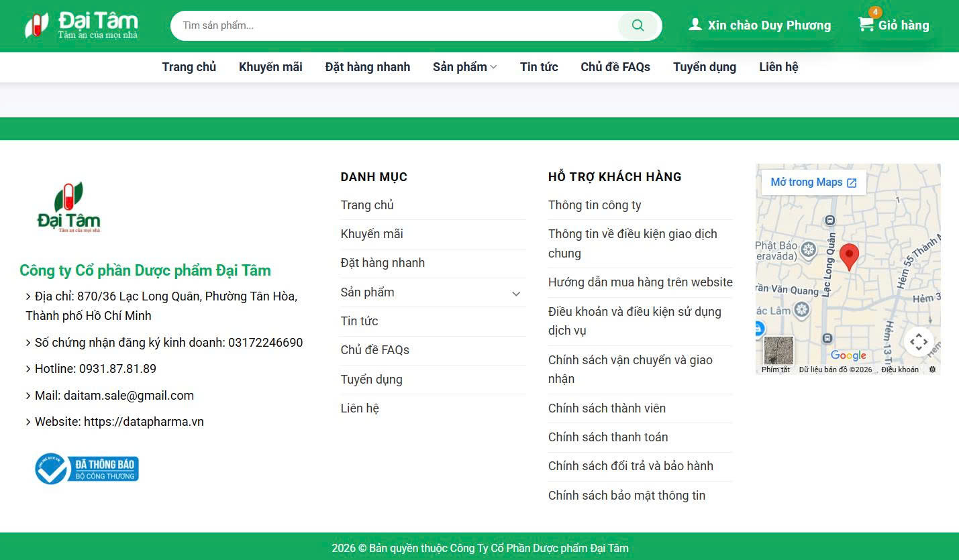Switch map to satellite view thumbnail

click(778, 351)
